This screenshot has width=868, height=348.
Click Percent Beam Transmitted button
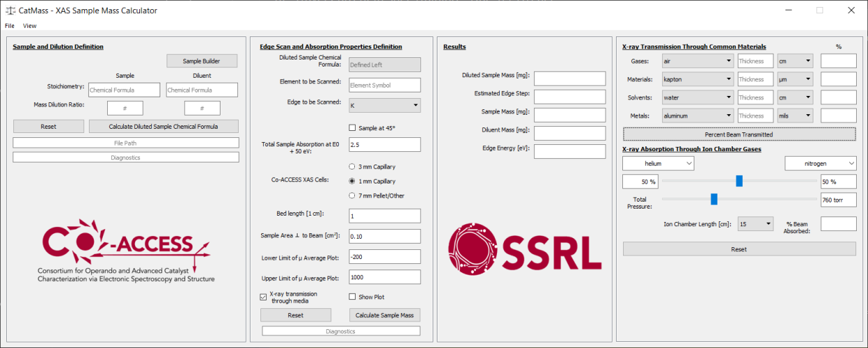[x=738, y=134]
